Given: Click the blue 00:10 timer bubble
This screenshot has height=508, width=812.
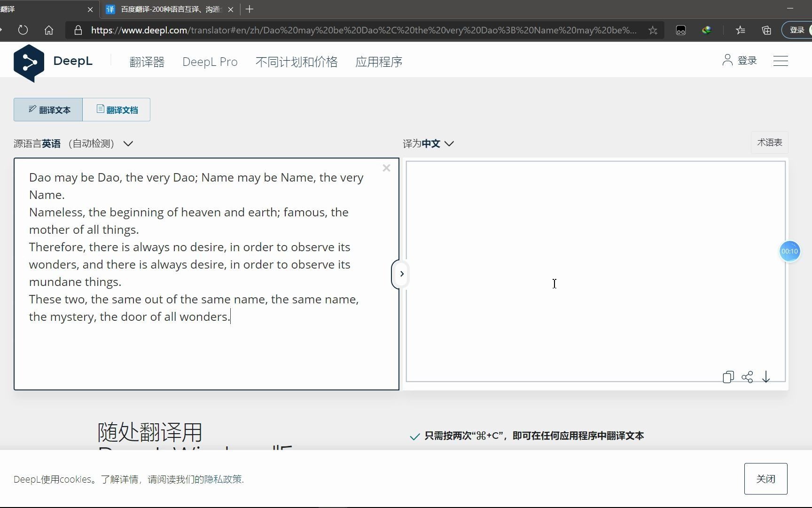Looking at the screenshot, I should (x=789, y=251).
